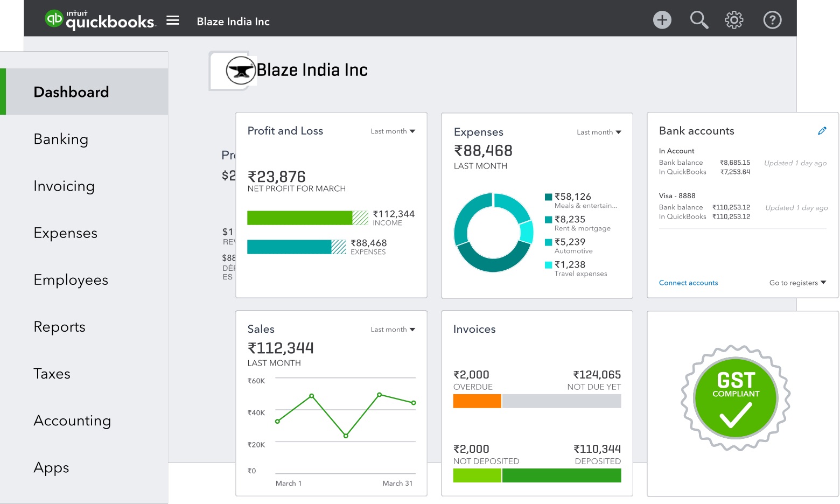Click the QuickBooks logo in header
This screenshot has height=504, width=840.
pyautogui.click(x=100, y=20)
